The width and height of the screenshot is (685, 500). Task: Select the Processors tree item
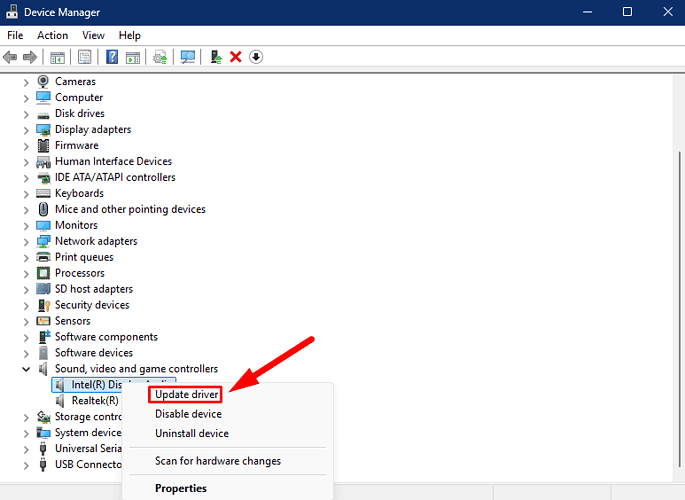(80, 273)
